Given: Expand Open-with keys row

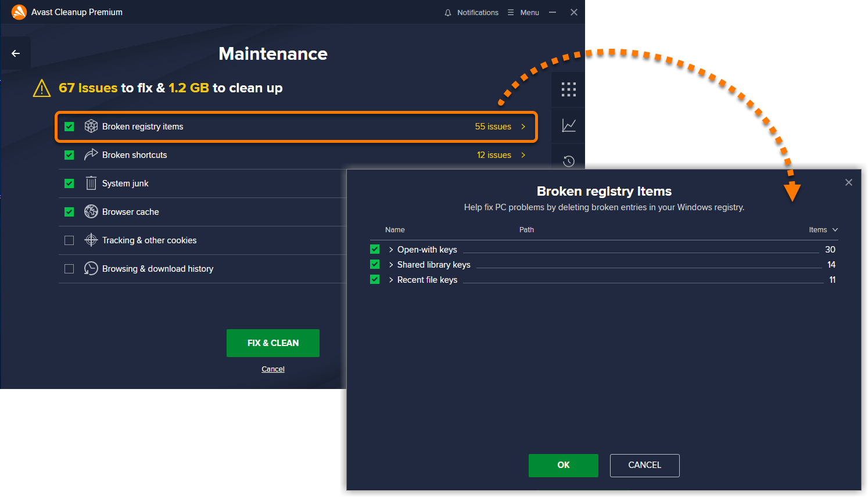Looking at the screenshot, I should click(x=391, y=250).
